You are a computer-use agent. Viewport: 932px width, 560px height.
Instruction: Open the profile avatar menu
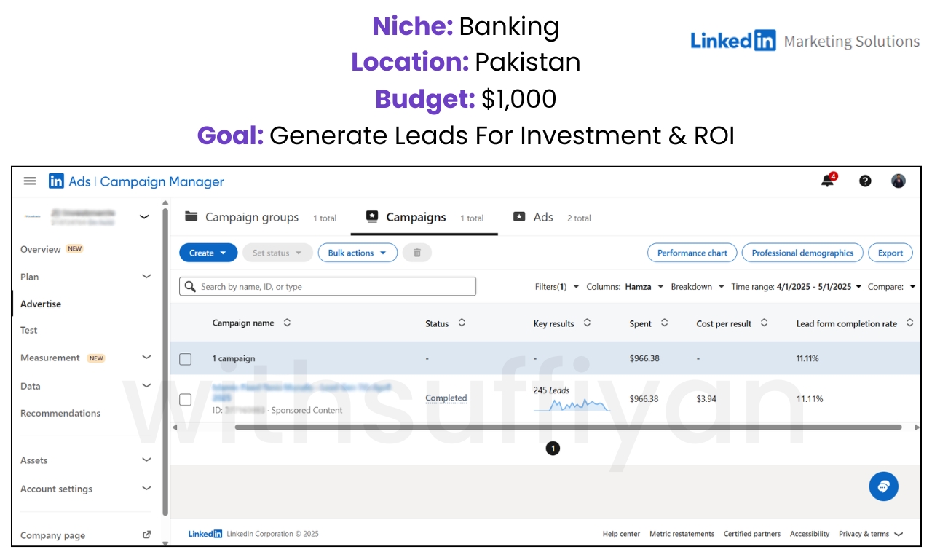899,181
